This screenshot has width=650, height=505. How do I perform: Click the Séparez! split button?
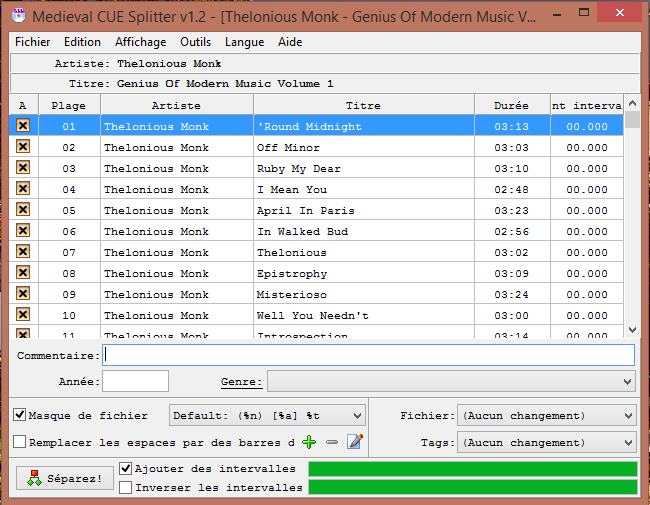coord(65,478)
